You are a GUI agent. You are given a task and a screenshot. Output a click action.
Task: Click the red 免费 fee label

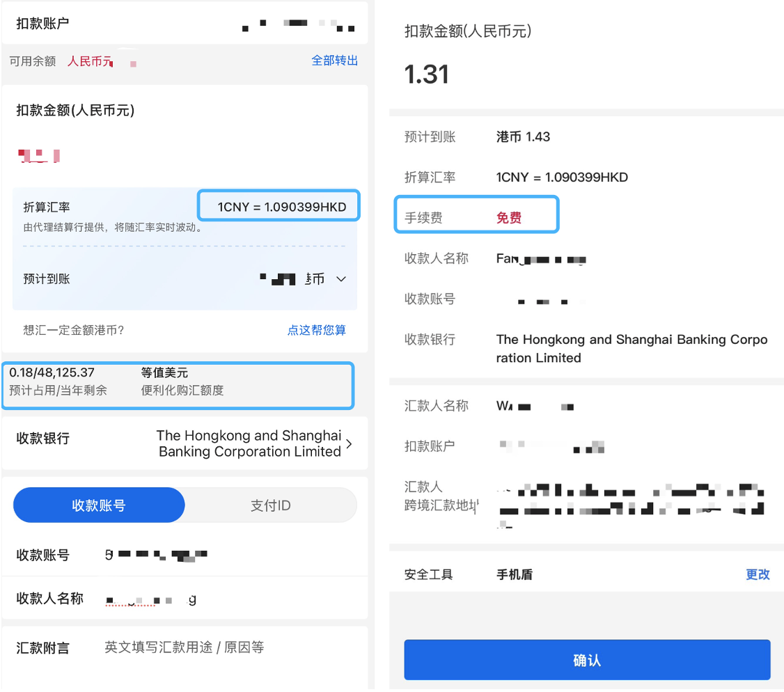tap(508, 218)
